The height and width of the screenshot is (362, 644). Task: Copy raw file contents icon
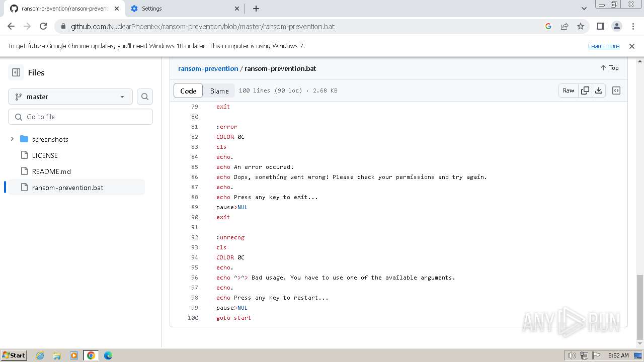point(585,90)
